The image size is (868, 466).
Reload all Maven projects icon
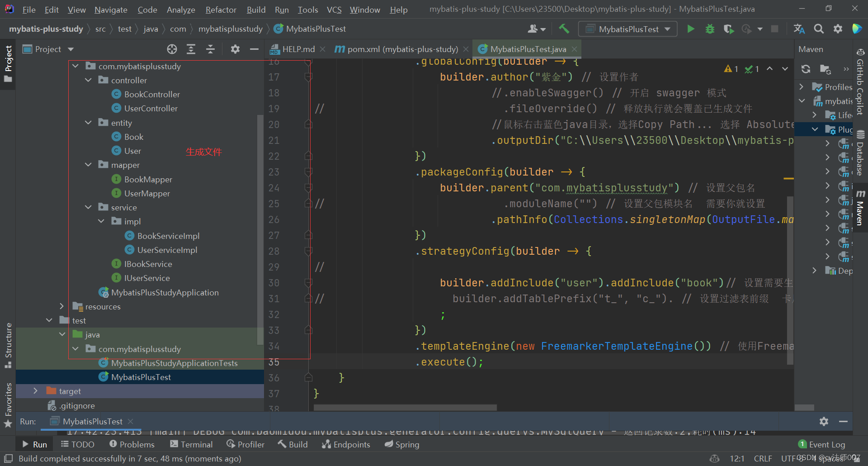click(x=806, y=69)
